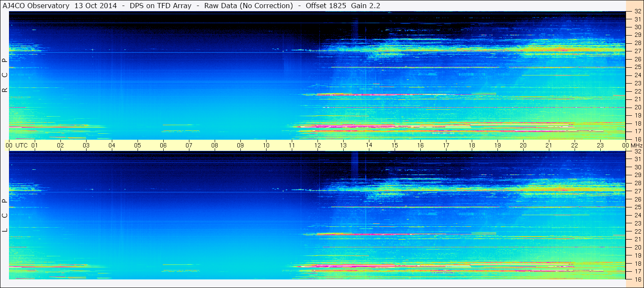
Task: Click 20 MHz label on LCP frequency scale
Action: (637, 247)
